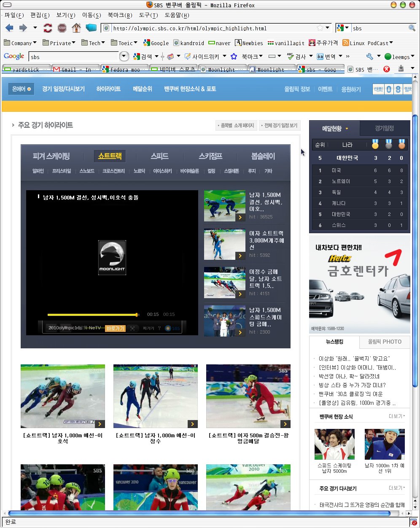Open the 여자 500m 결승전-왕멍금메달 video thumbnail
The image size is (420, 528).
(248, 396)
